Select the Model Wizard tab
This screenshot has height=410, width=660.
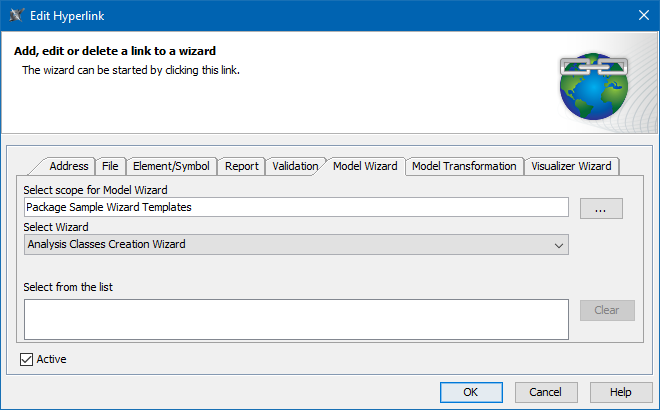tap(364, 166)
